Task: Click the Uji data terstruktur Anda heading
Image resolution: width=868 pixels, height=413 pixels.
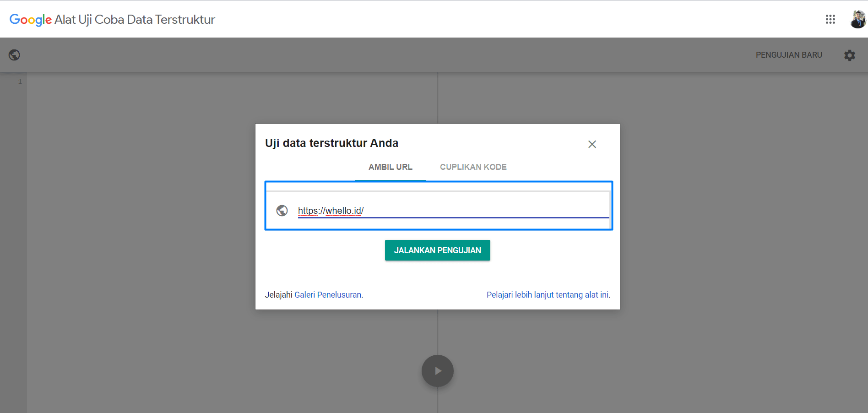Action: click(331, 143)
